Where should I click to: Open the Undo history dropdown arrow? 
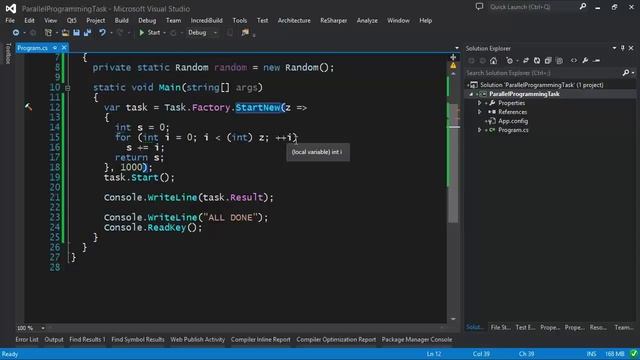111,33
